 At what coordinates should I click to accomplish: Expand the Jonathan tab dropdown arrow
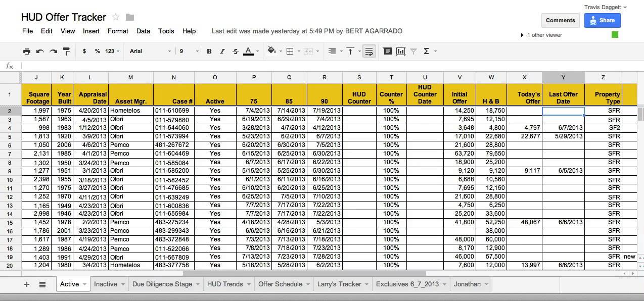(486, 284)
